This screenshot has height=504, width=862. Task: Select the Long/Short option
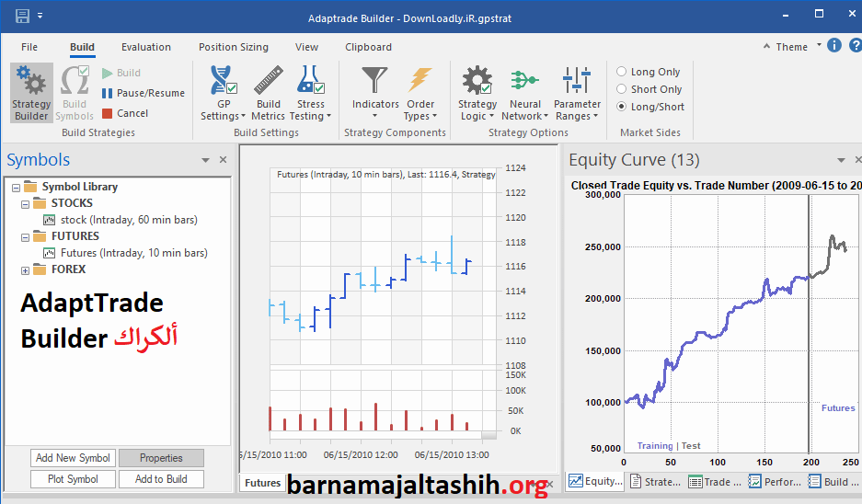point(621,107)
